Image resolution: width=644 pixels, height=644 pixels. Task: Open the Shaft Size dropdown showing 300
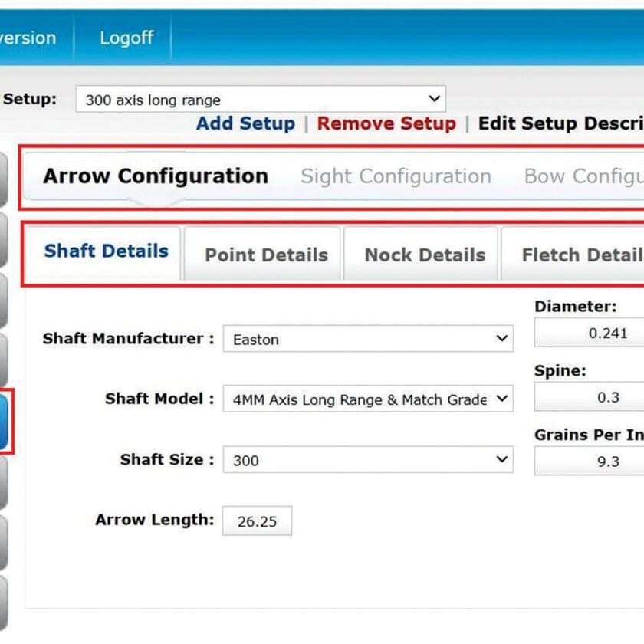point(369,459)
